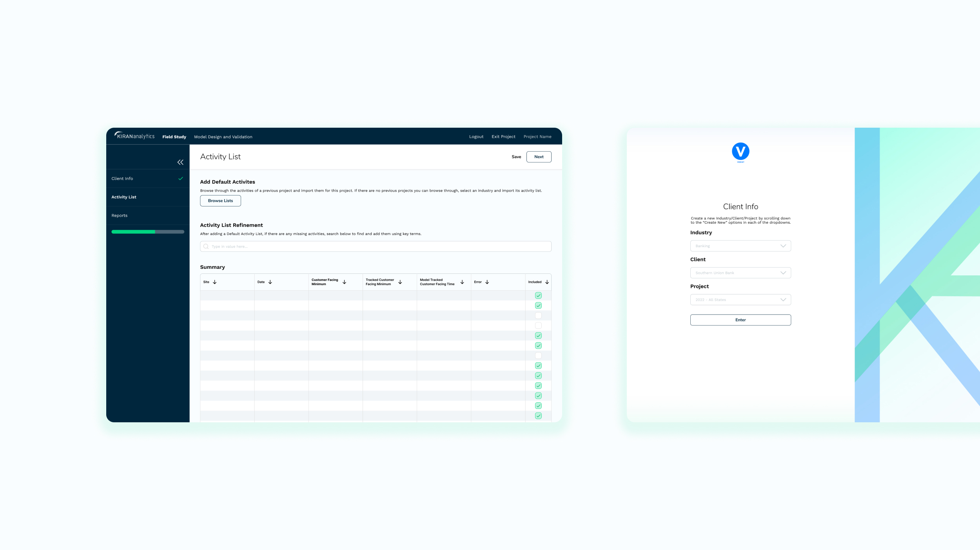Click the Browse Lists button
The height and width of the screenshot is (550, 980).
tap(220, 201)
